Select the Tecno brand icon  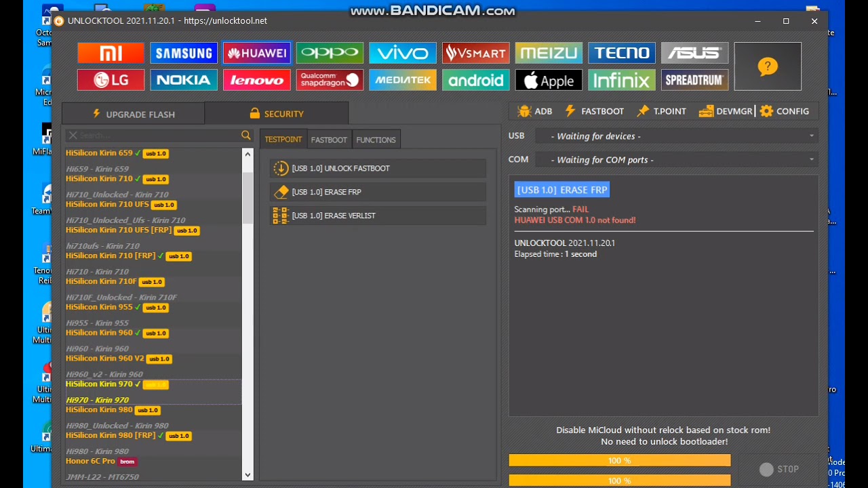click(x=621, y=53)
